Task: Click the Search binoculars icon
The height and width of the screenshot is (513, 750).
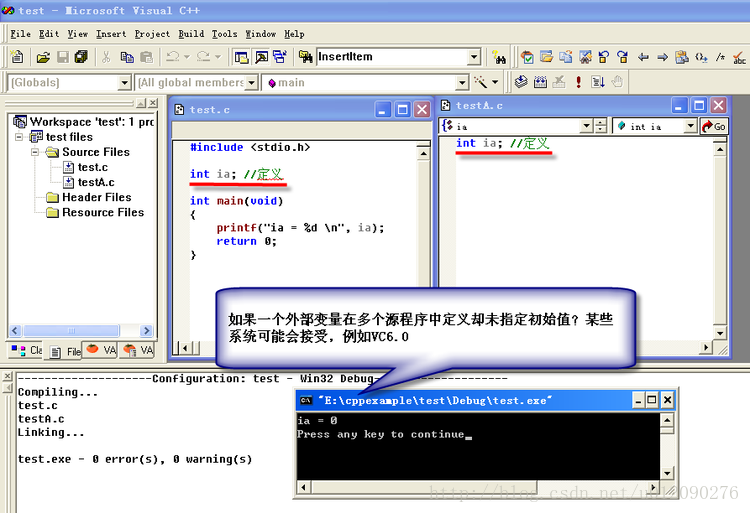Action: click(499, 57)
